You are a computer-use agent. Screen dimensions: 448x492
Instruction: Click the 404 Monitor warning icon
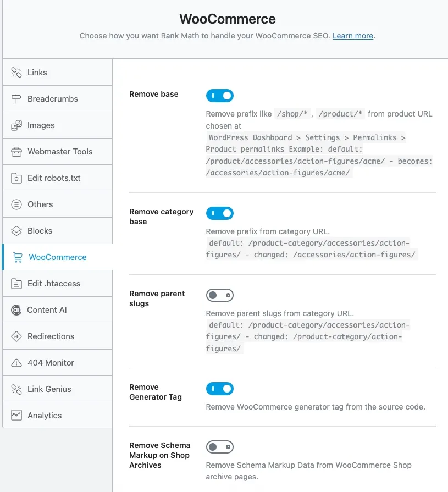pos(16,363)
